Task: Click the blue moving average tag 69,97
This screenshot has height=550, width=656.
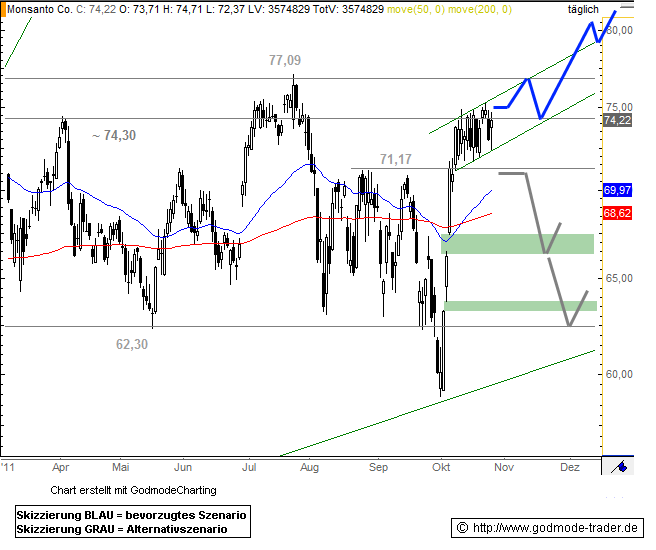Action: pos(617,190)
